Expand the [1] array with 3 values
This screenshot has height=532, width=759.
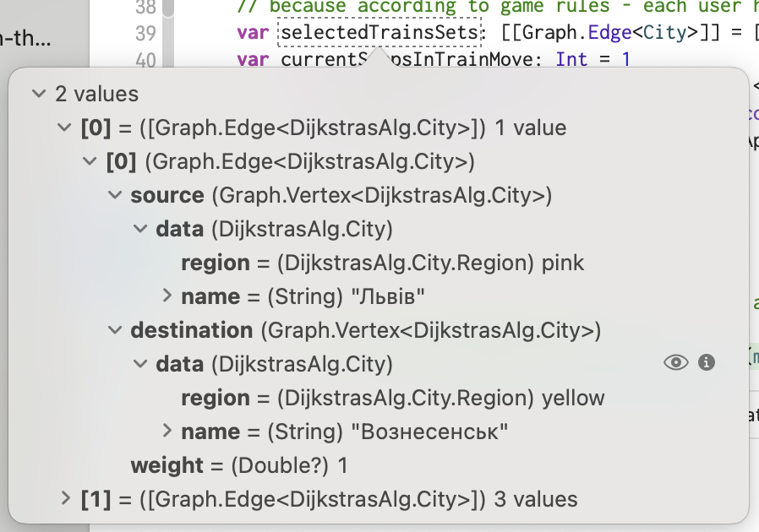(x=65, y=498)
